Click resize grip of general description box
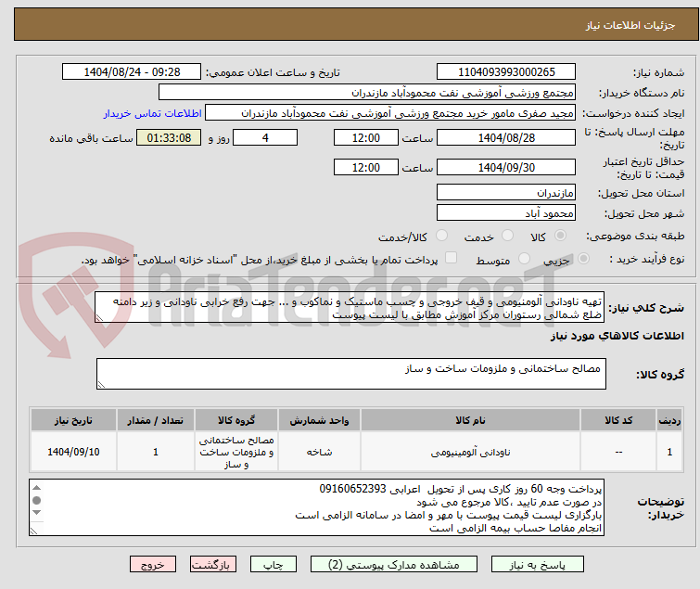The width and height of the screenshot is (700, 589). coord(99,318)
